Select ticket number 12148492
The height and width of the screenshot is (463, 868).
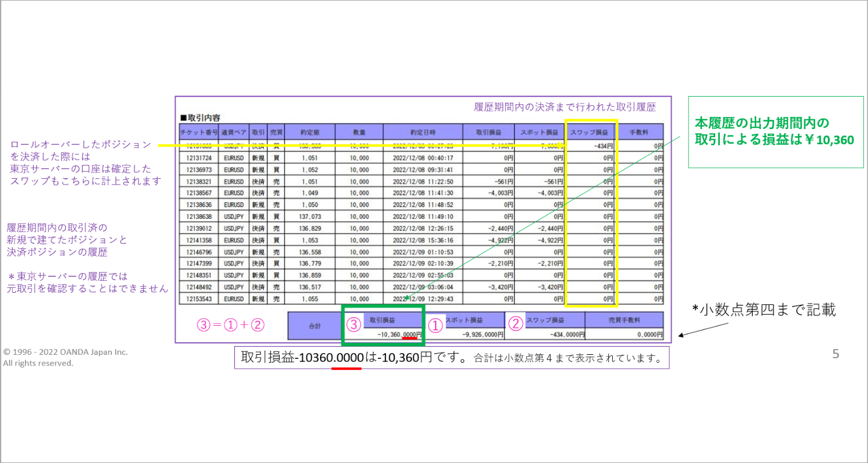(x=199, y=286)
